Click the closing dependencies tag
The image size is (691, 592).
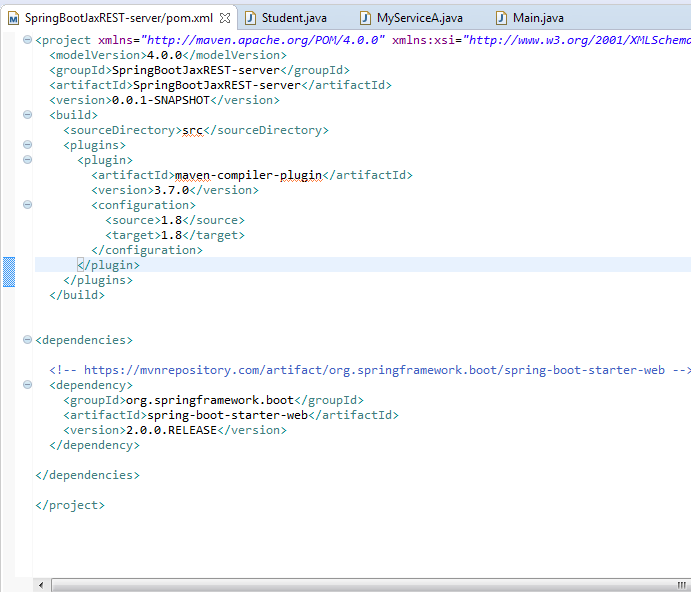point(87,475)
